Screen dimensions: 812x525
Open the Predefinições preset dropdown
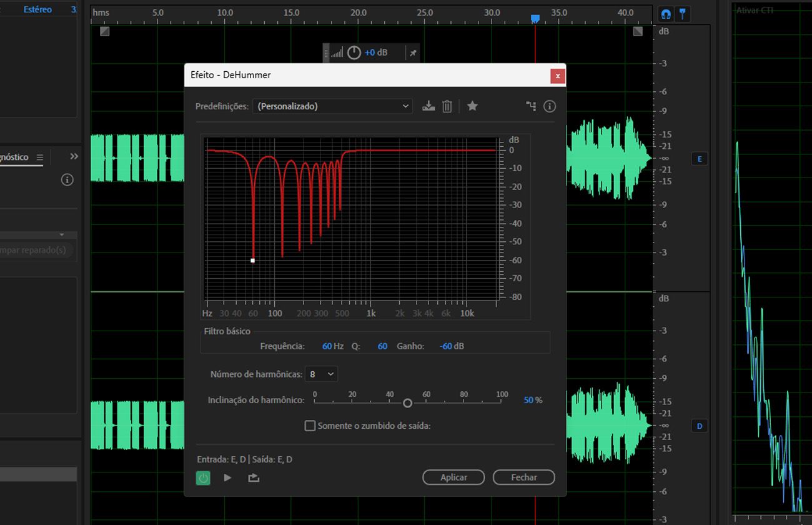tap(332, 106)
